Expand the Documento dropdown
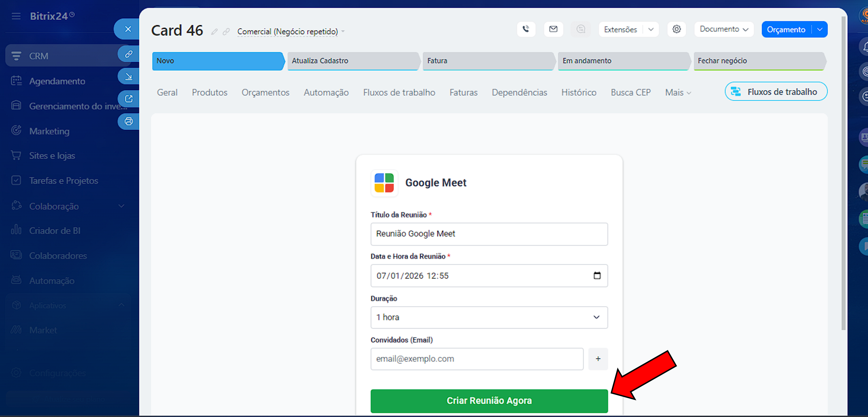Screen dimensions: 868x417 tap(724, 29)
